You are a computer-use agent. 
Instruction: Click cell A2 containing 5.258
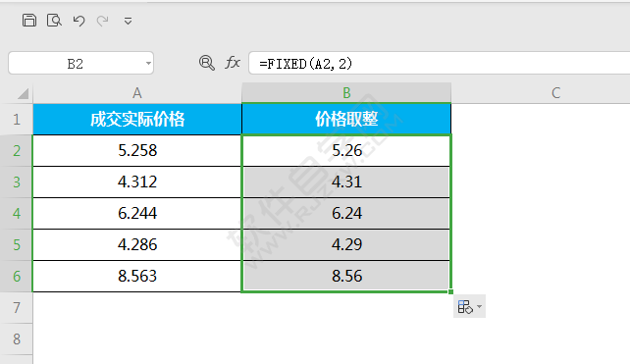[137, 150]
